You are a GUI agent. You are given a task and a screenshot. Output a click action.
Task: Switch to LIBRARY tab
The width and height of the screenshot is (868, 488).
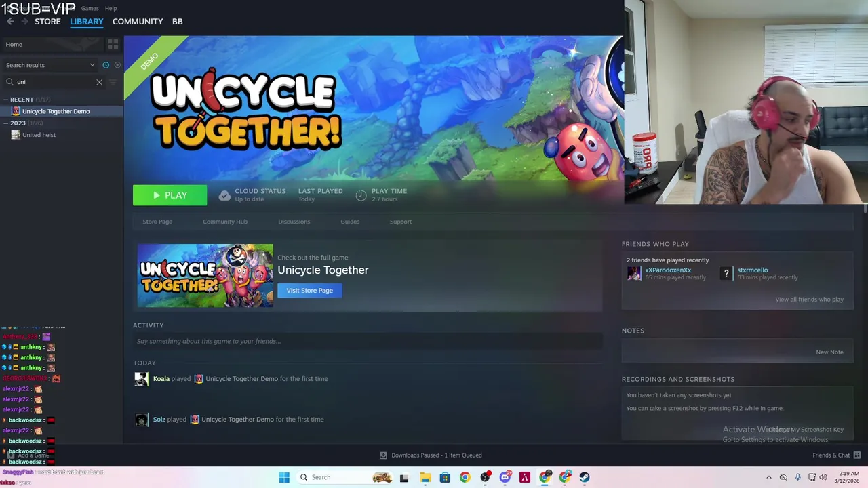(87, 22)
